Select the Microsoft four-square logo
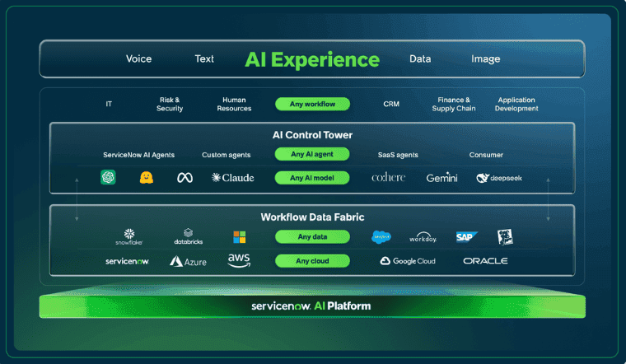 239,237
